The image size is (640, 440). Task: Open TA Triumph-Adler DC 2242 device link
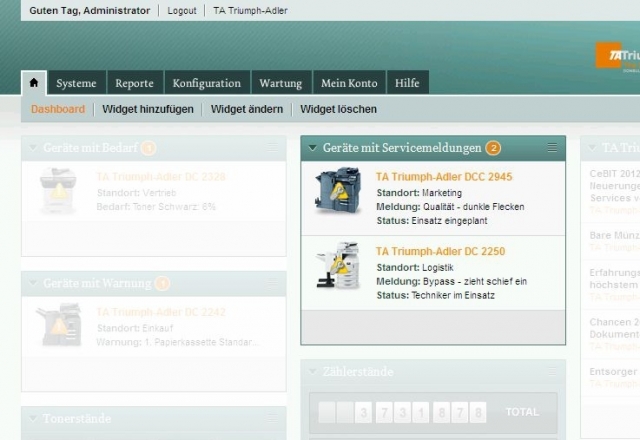tap(161, 312)
